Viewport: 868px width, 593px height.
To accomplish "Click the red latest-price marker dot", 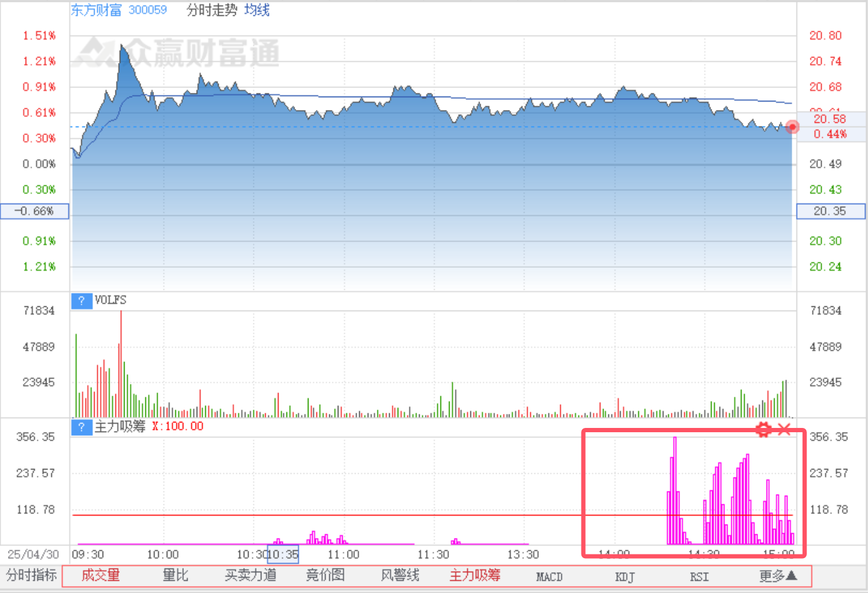I will point(792,127).
